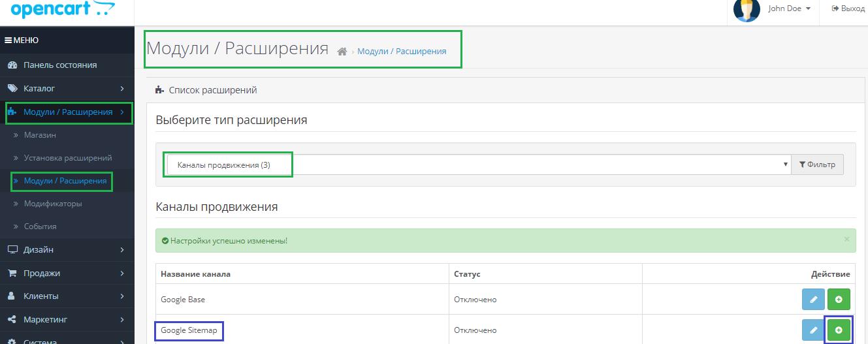Click the breadcrumb home icon
Viewport: 868px width, 344px height.
coord(342,52)
